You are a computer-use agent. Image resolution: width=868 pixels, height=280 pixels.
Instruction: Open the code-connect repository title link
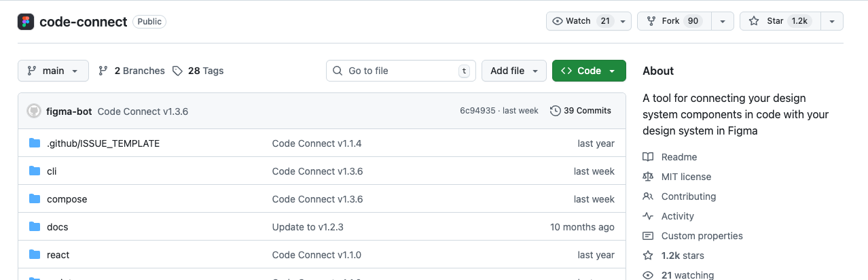point(84,22)
